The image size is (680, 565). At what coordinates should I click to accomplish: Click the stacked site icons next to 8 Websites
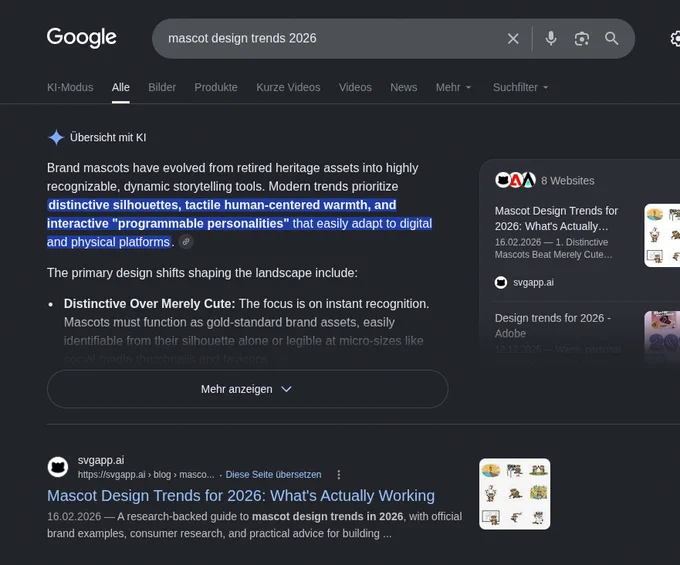(515, 180)
